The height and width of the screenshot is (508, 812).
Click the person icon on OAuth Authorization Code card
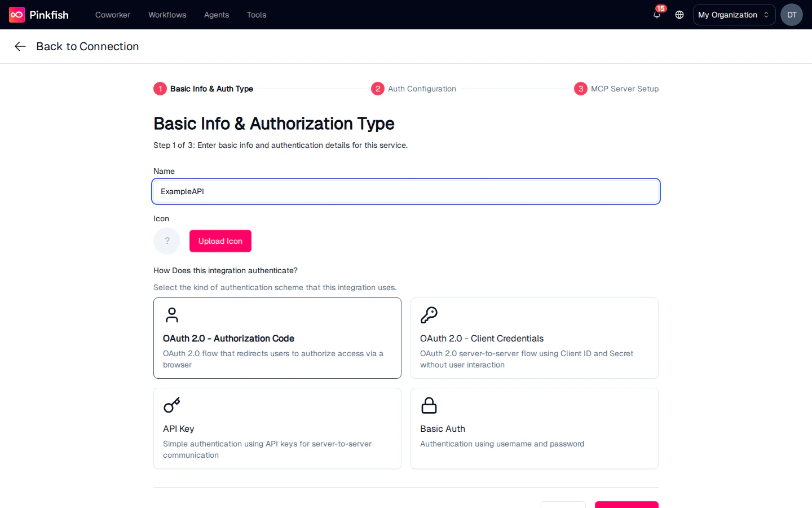tap(172, 315)
